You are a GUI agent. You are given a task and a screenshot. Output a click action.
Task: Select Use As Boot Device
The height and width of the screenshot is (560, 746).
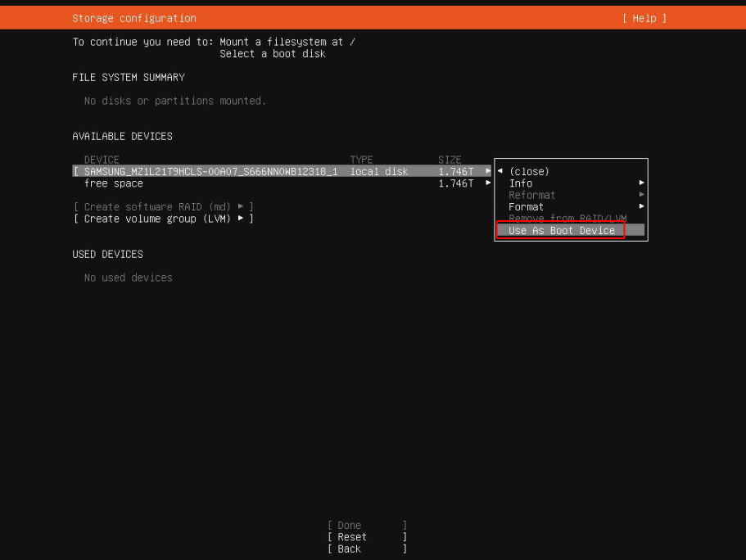point(562,231)
